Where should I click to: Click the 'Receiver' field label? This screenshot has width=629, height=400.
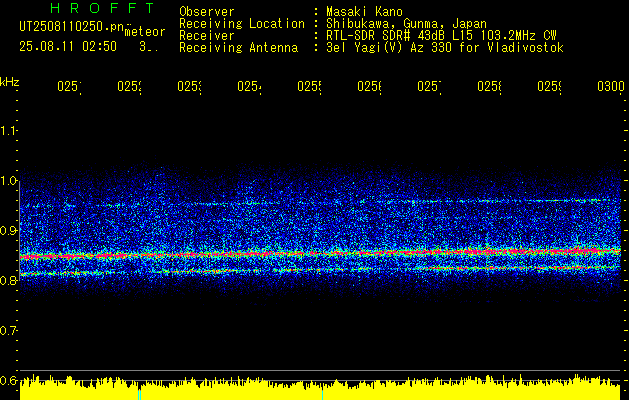click(x=207, y=36)
